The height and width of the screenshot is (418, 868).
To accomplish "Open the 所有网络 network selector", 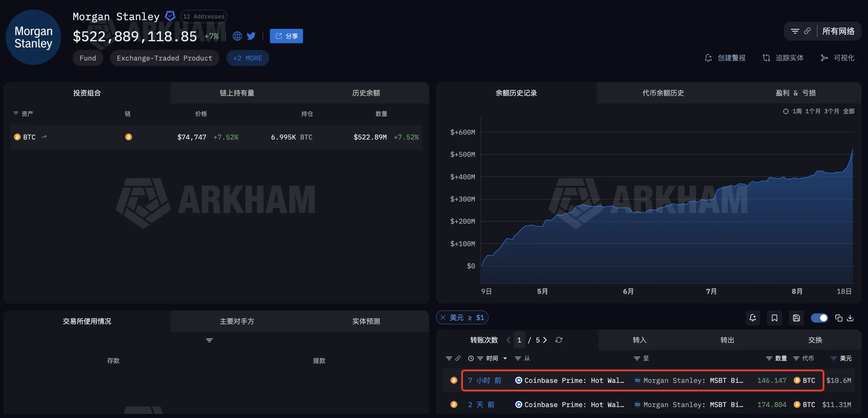I will click(x=838, y=31).
